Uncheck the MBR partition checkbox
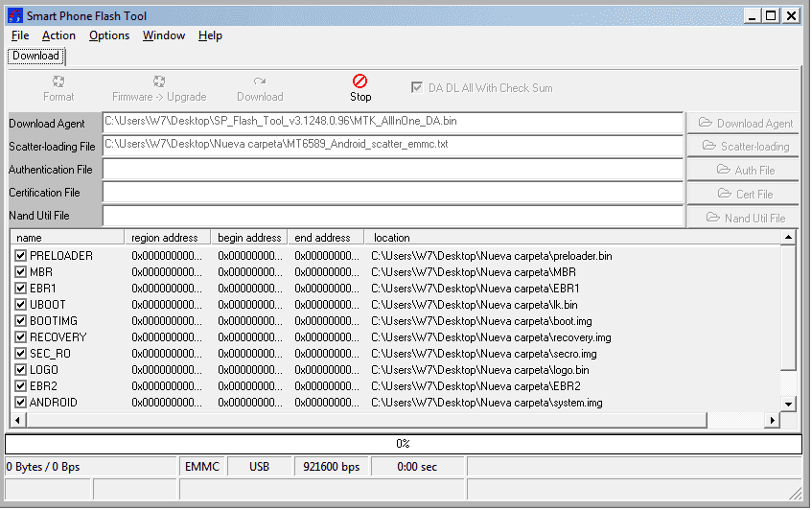 (x=21, y=272)
